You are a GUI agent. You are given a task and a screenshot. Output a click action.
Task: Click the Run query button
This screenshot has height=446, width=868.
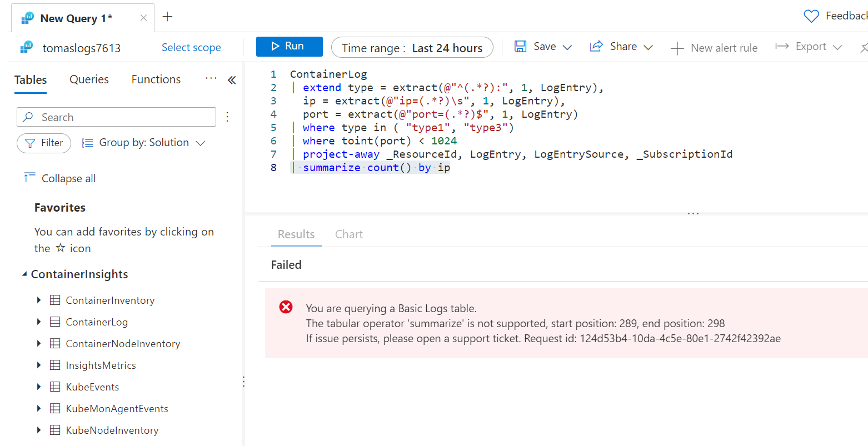pyautogui.click(x=289, y=47)
